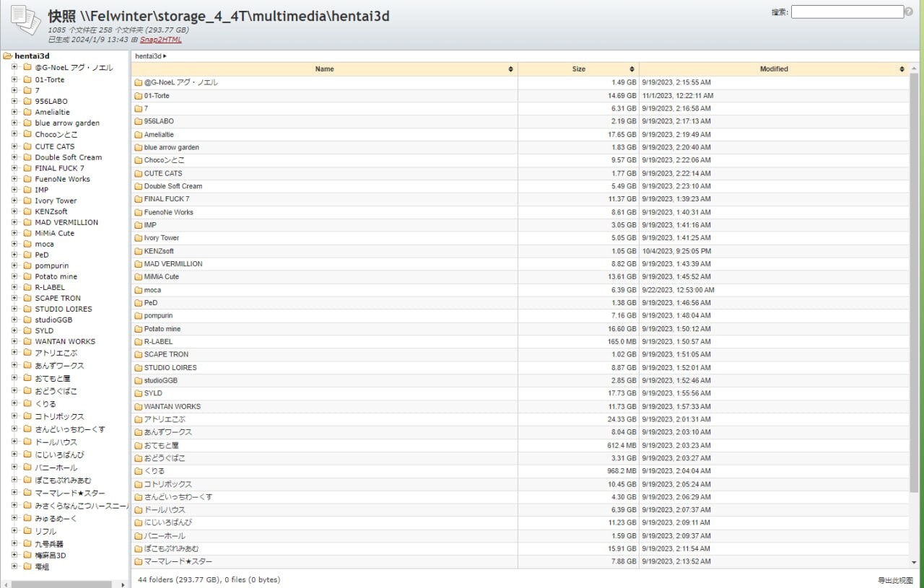Expand the IMP tree node
924x588 pixels.
tap(14, 190)
